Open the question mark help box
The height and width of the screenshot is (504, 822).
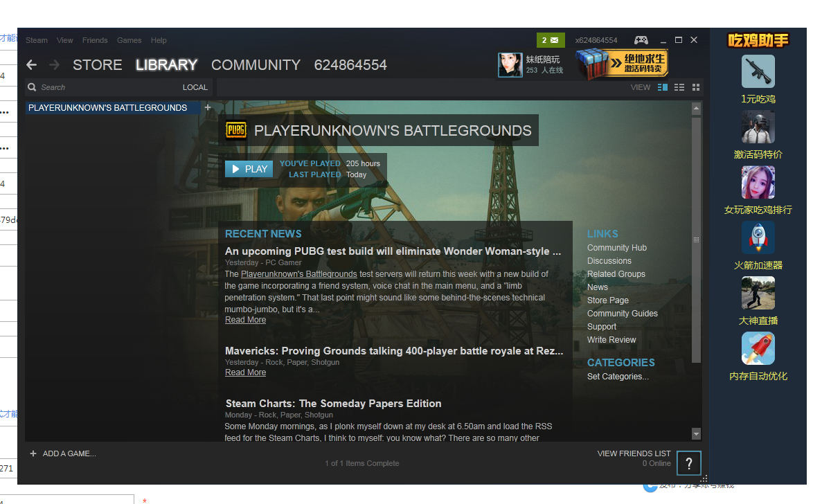coord(689,463)
